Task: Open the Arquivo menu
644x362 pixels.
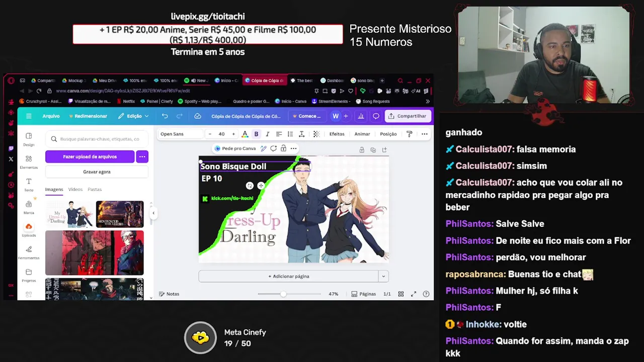Action: 51,116
